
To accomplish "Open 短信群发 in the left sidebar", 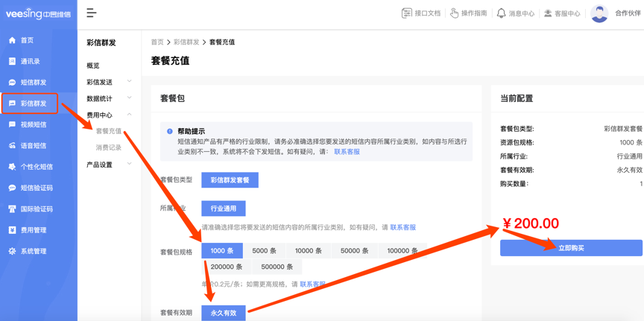I will tap(34, 83).
